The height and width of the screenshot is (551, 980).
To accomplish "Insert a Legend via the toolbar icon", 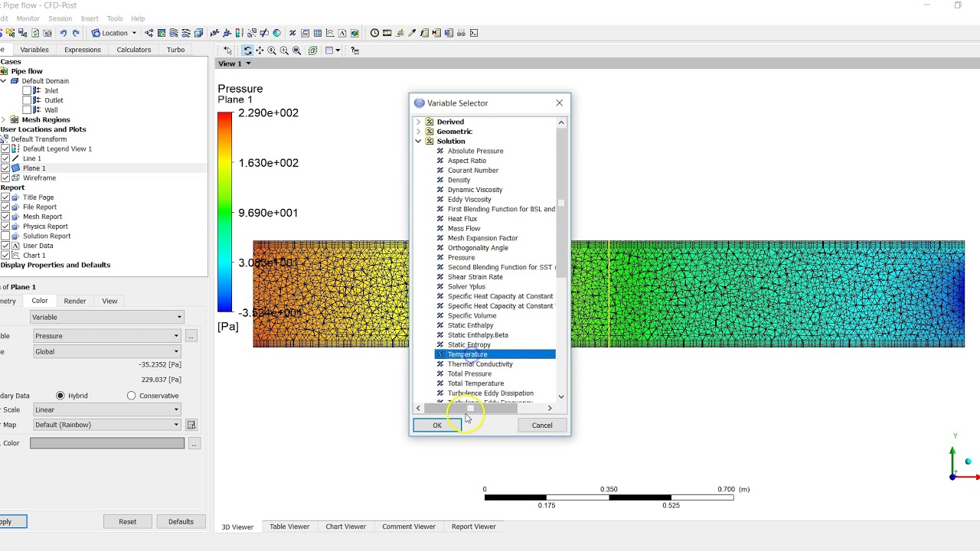I will click(x=240, y=33).
